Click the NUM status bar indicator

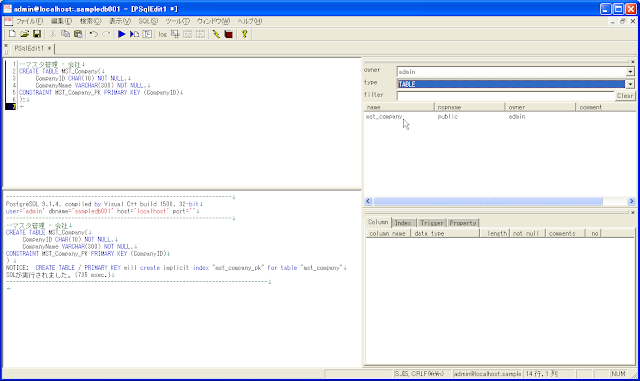pyautogui.click(x=618, y=374)
